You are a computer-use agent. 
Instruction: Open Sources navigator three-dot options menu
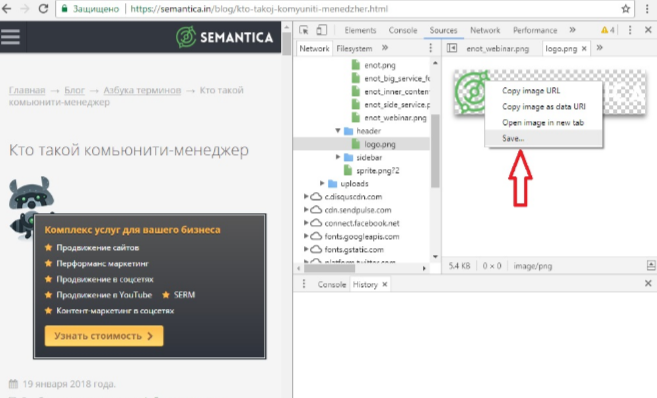[x=430, y=48]
